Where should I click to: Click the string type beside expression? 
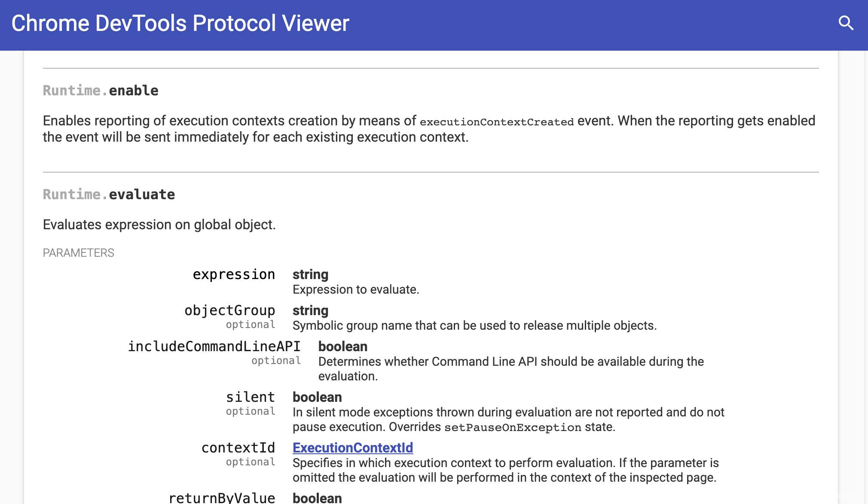[310, 274]
